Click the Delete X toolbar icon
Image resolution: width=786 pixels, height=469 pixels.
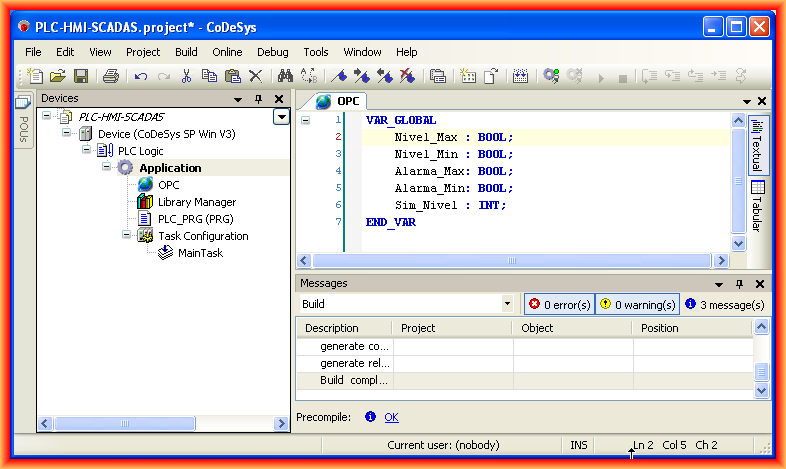click(x=256, y=76)
